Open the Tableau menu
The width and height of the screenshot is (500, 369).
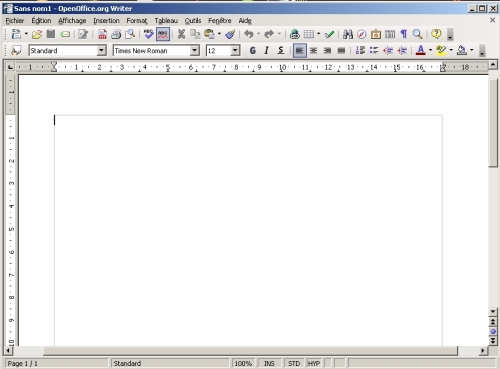tap(166, 21)
